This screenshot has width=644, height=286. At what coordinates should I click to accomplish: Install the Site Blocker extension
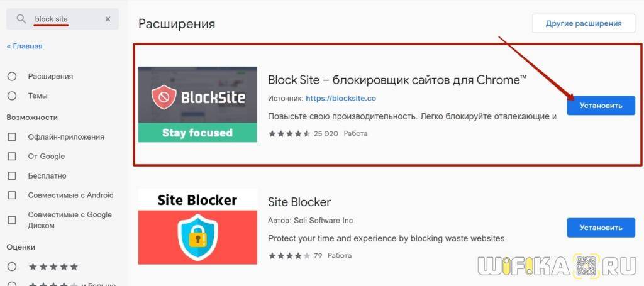(601, 228)
